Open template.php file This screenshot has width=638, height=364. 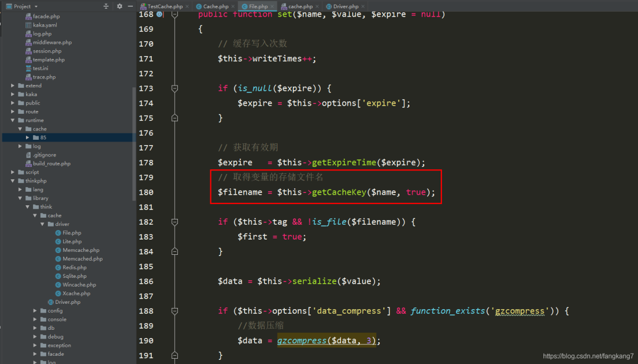(45, 60)
